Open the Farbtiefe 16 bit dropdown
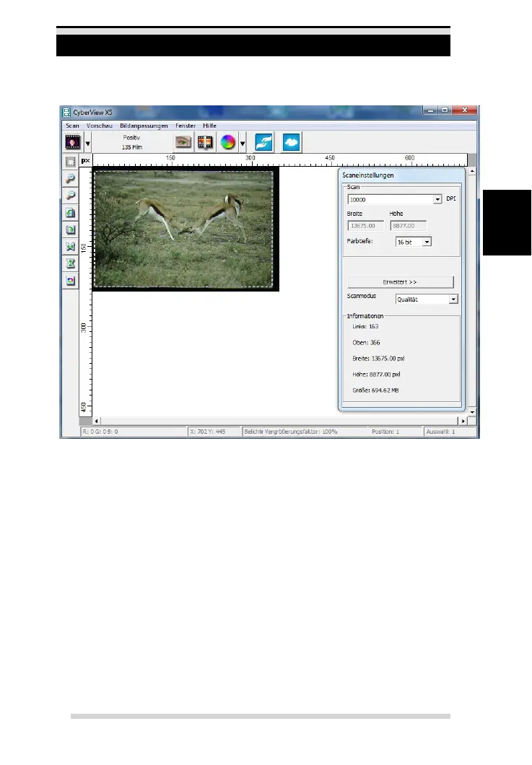532x765 pixels. (x=427, y=242)
